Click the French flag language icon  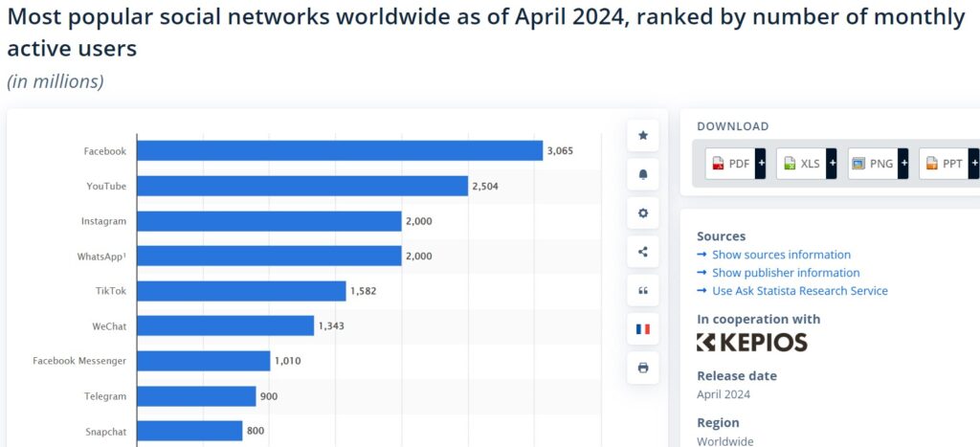point(642,329)
